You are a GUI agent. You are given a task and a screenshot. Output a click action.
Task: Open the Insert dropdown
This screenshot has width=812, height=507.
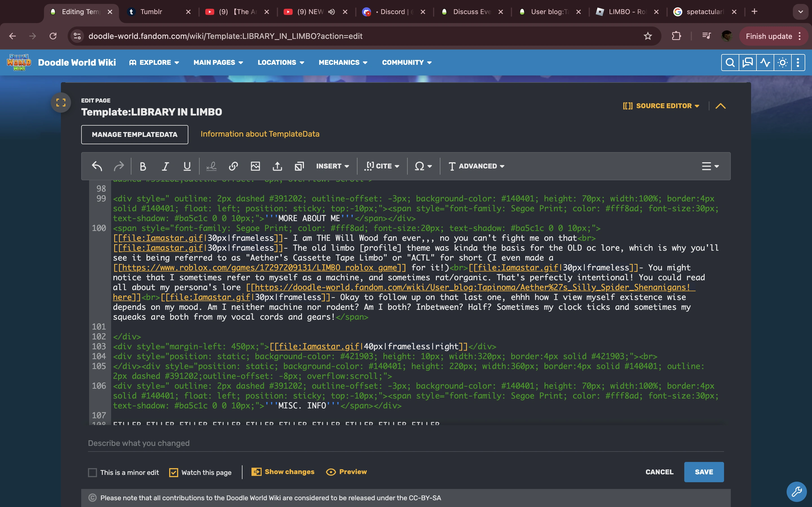pos(332,166)
